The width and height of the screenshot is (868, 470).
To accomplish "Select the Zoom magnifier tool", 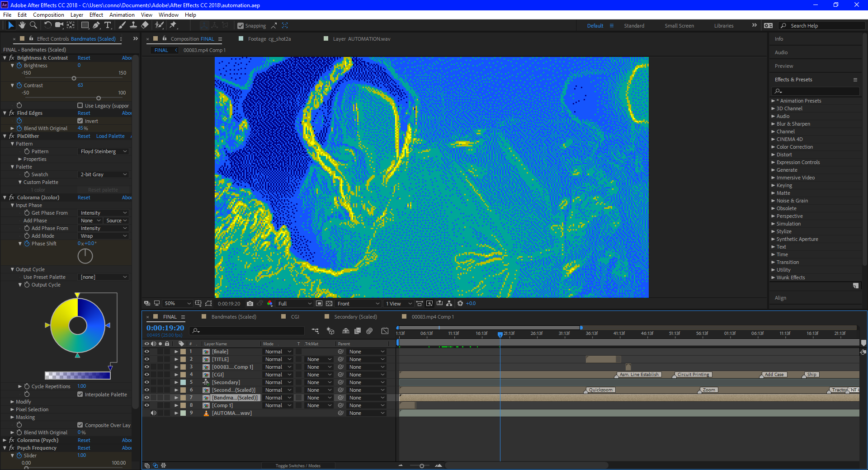I will pyautogui.click(x=33, y=25).
